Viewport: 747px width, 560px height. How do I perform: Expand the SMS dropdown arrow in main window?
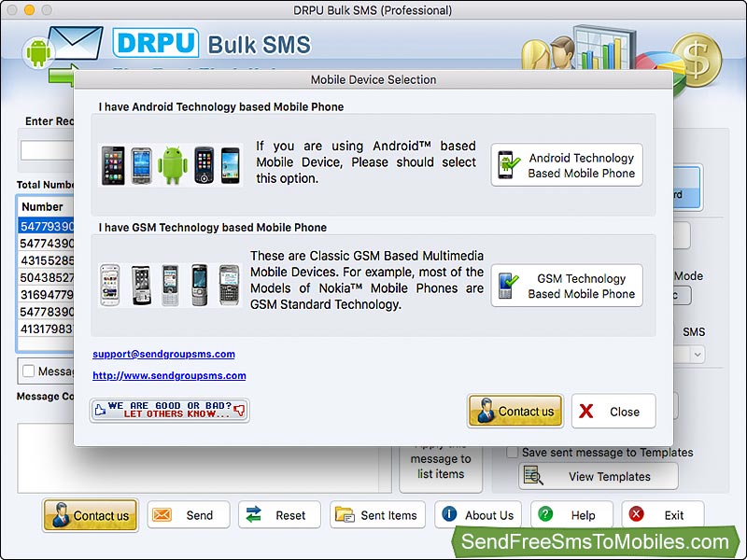(698, 355)
